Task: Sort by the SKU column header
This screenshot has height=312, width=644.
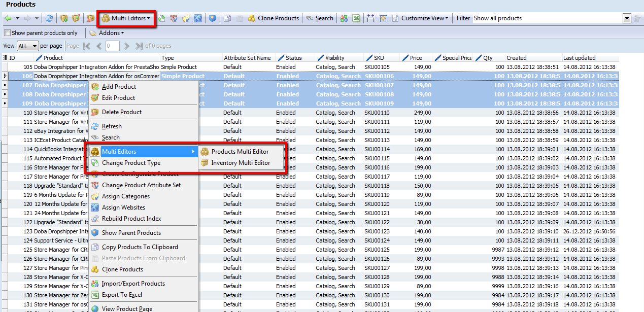Action: tap(381, 58)
